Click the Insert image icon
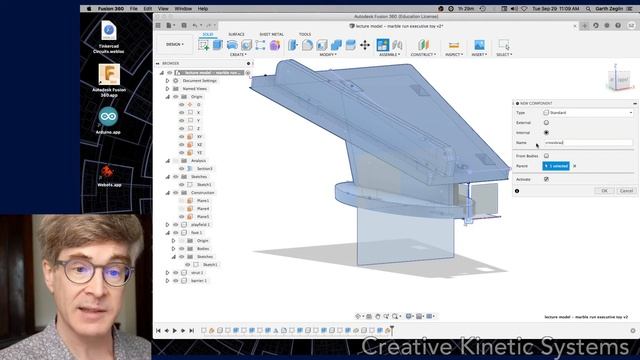The width and height of the screenshot is (640, 360). coord(479,45)
